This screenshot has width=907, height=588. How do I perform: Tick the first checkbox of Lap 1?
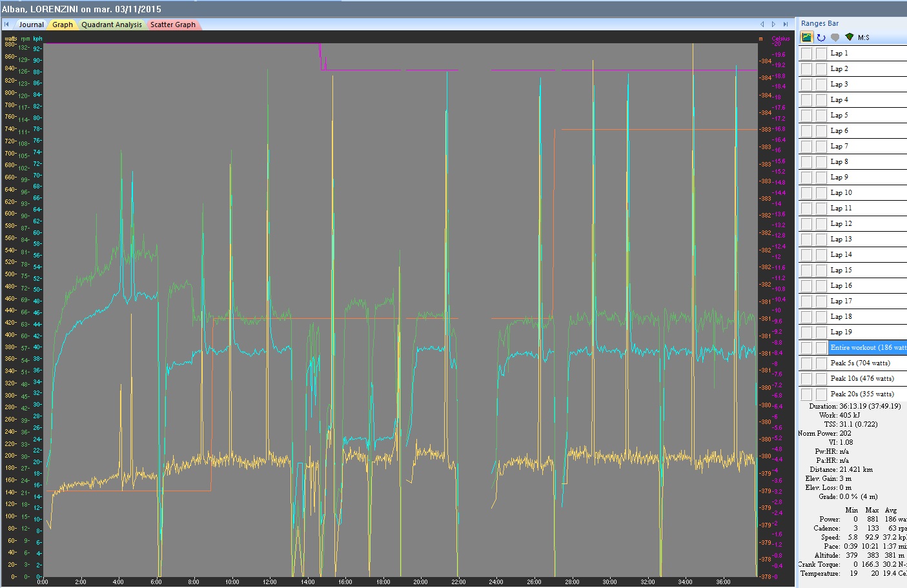[806, 54]
